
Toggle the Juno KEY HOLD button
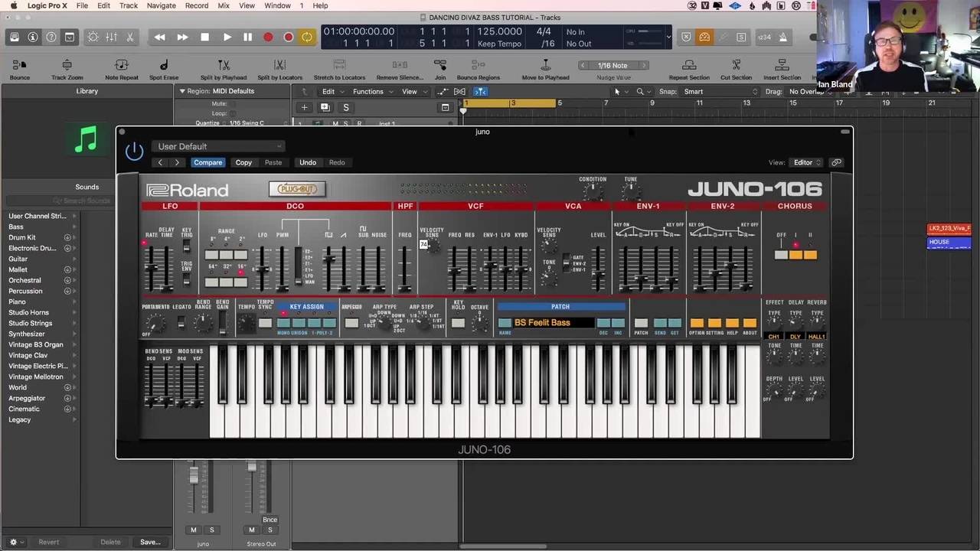coord(458,323)
